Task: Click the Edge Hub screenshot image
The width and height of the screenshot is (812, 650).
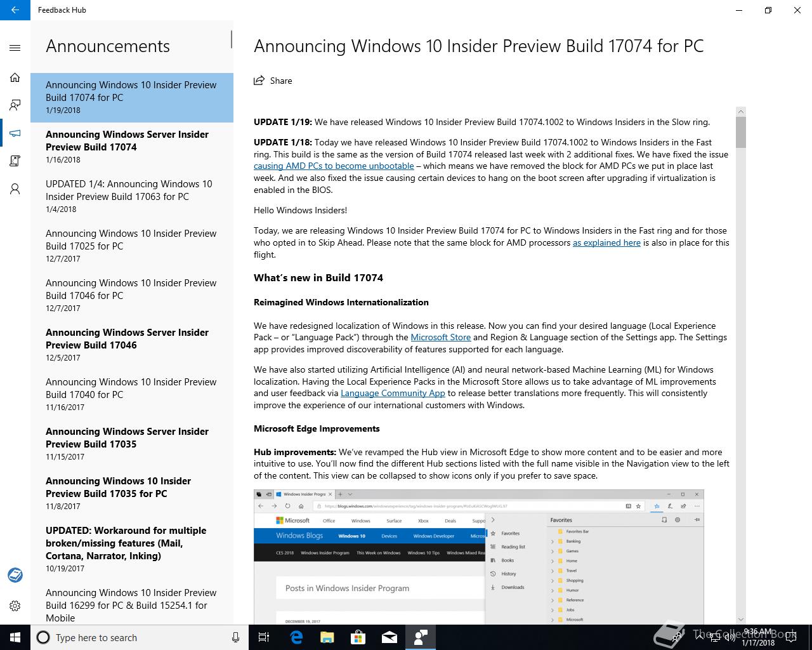Action: click(x=479, y=557)
